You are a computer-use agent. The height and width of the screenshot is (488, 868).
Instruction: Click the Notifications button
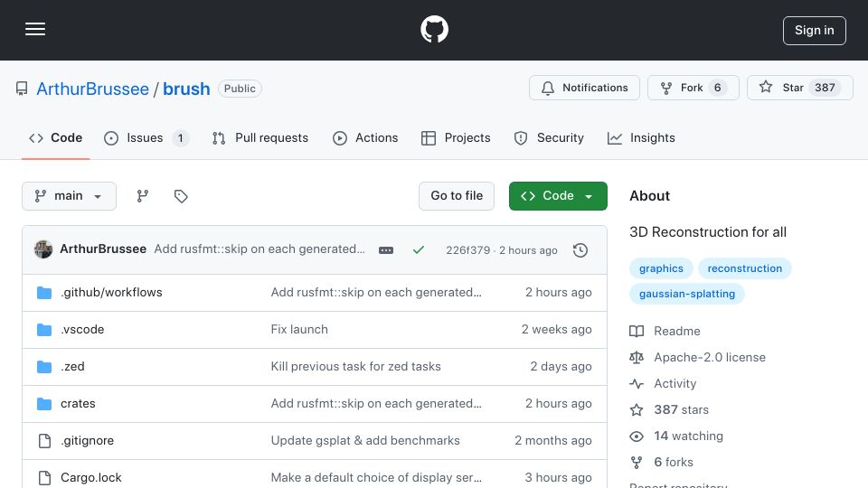584,88
